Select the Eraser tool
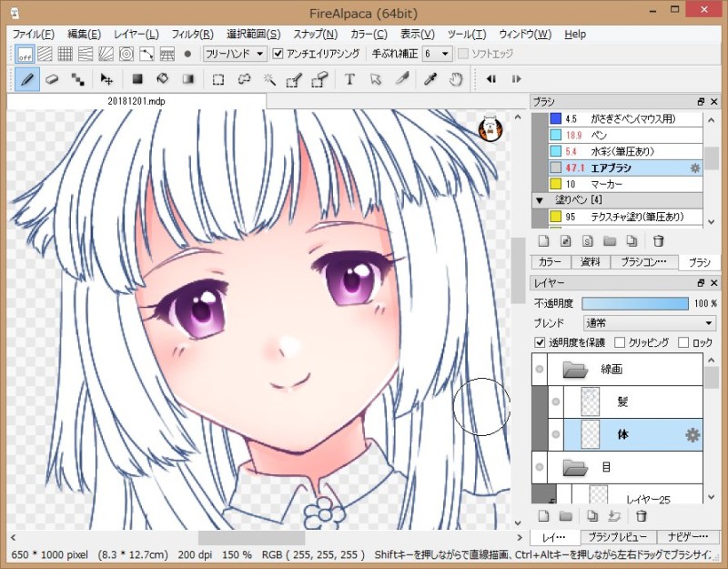 (x=52, y=79)
